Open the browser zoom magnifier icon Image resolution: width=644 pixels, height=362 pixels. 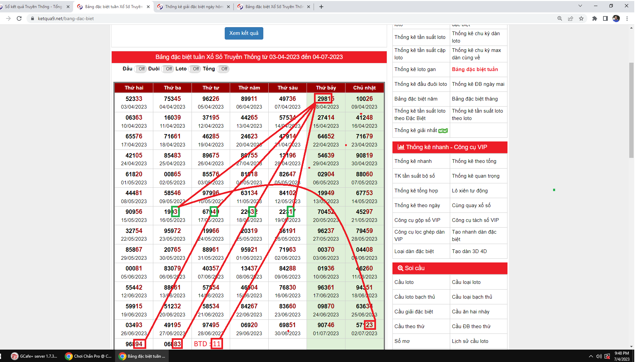[x=559, y=18]
